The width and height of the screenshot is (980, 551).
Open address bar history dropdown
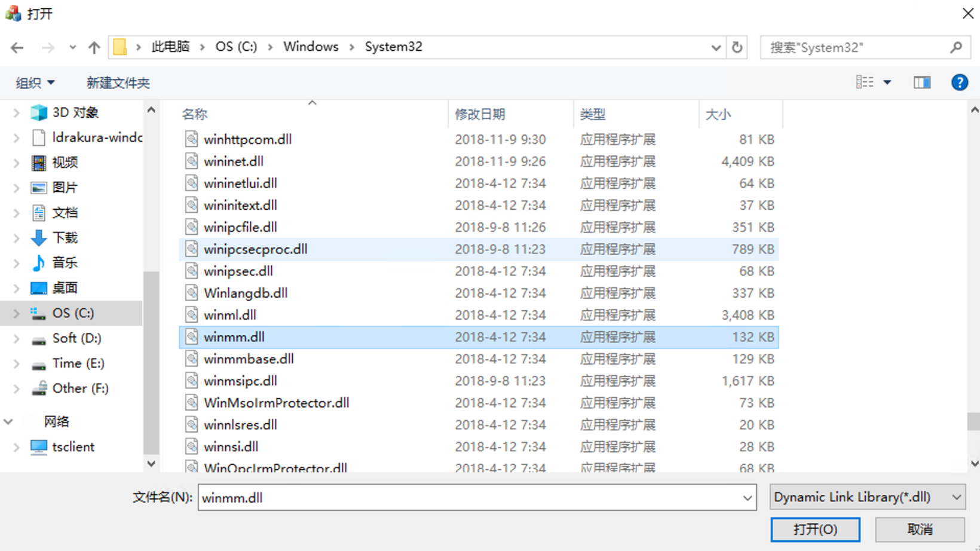[716, 47]
